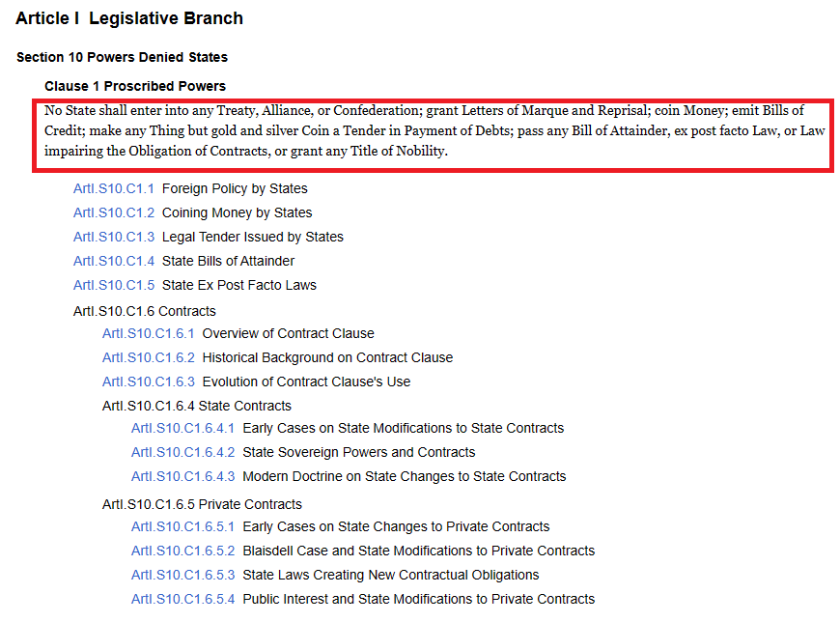Select the ArtI.S10.C1.6.4 State Contracts heading

(x=197, y=406)
